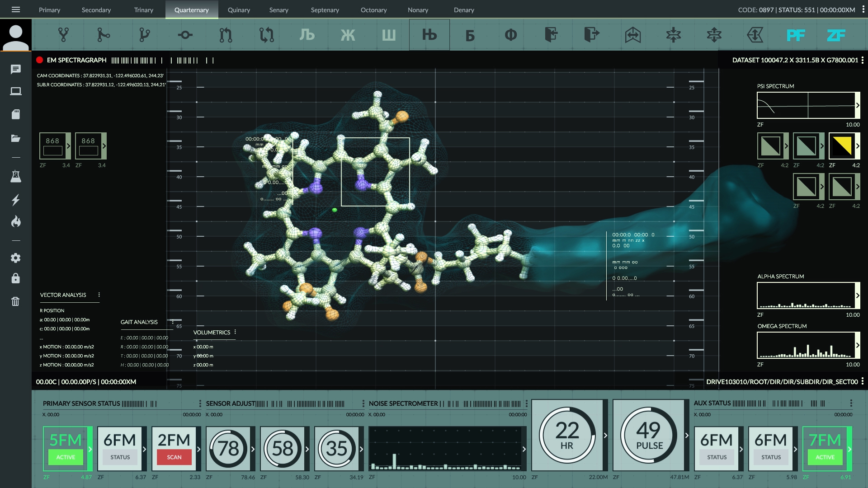Select the Ш glyph tool
Viewport: 868px width, 488px height.
[389, 35]
